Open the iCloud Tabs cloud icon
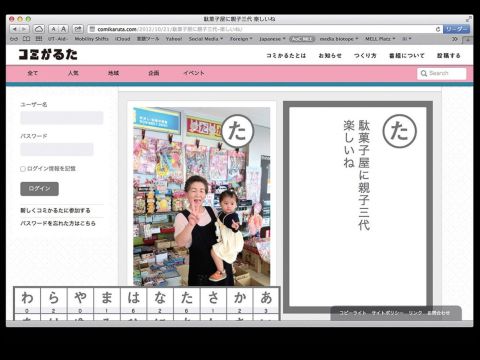 click(x=39, y=29)
